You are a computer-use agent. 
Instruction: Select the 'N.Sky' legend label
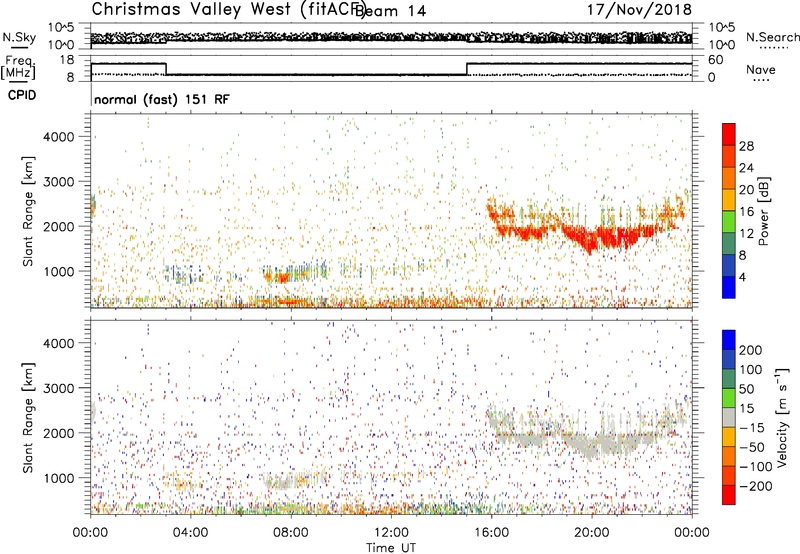coord(19,37)
